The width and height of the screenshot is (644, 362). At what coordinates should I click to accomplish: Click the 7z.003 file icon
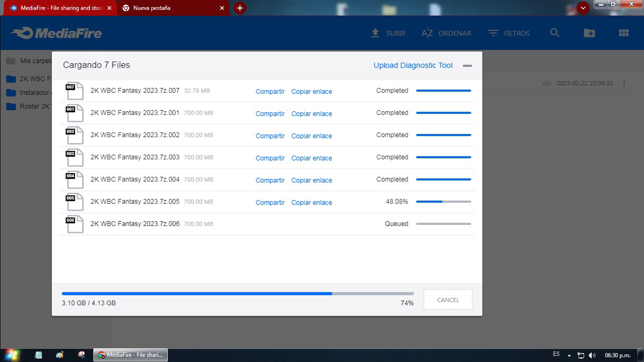pos(74,157)
